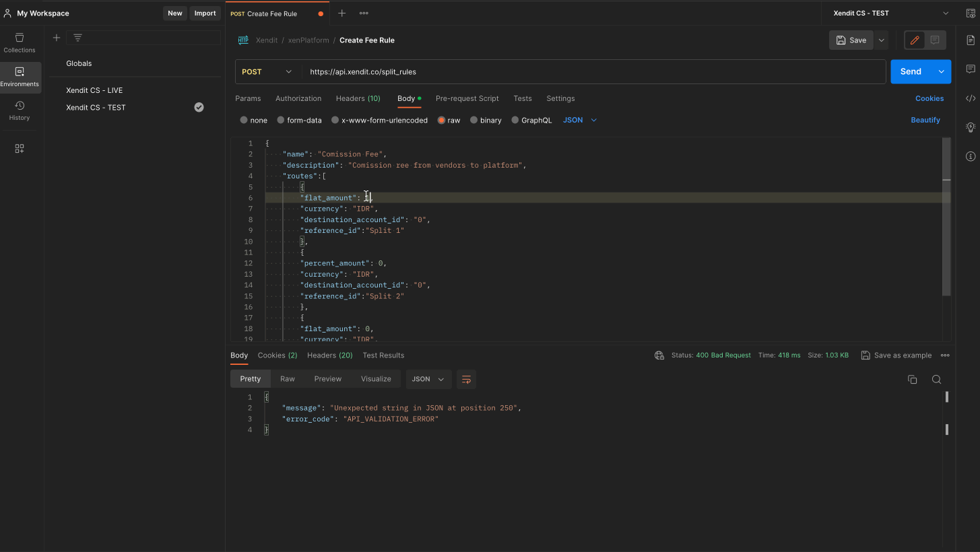The height and width of the screenshot is (552, 980).
Task: Switch to the Params tab
Action: tap(248, 98)
